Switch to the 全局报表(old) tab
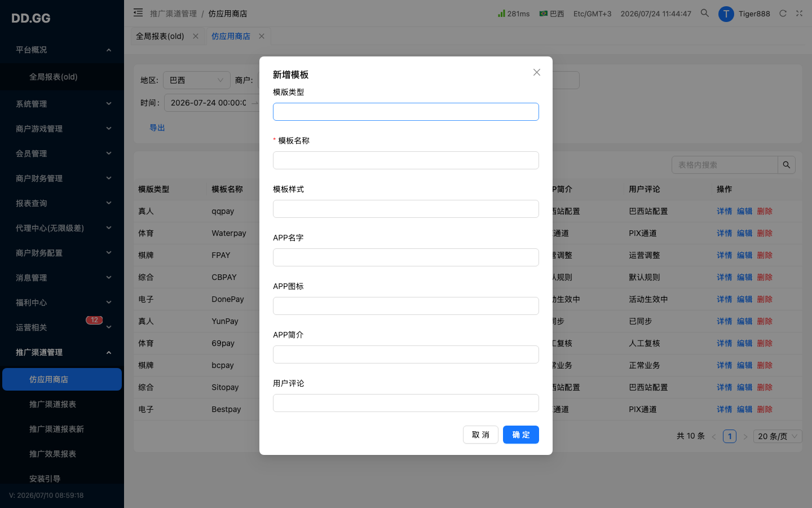 (160, 36)
